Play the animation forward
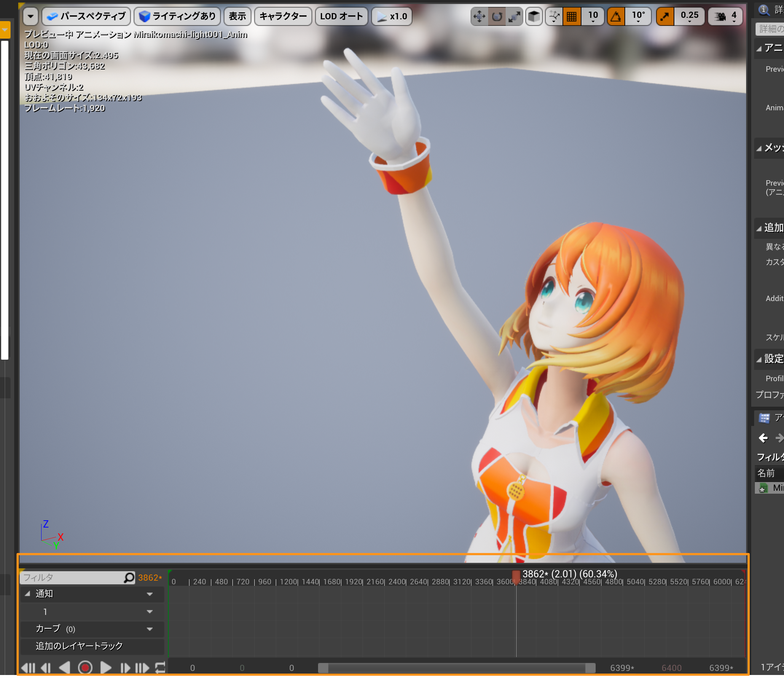Image resolution: width=784 pixels, height=691 pixels. [106, 668]
